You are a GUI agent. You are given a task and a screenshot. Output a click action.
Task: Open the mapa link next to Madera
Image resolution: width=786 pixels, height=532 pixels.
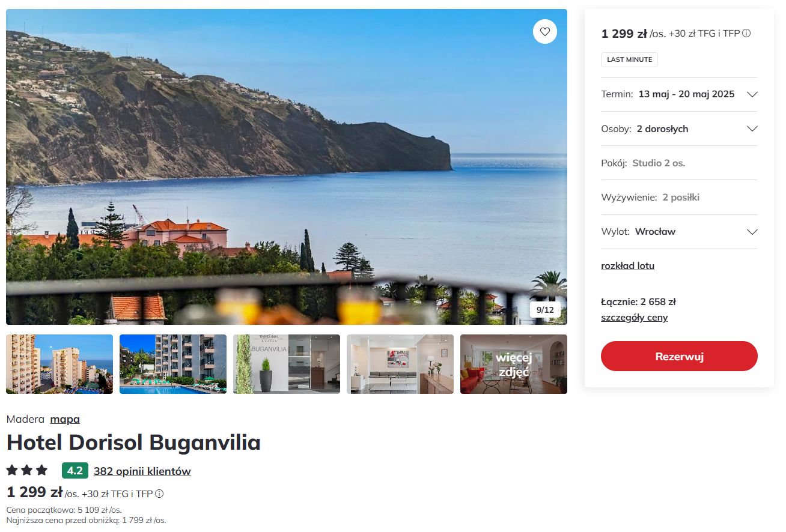65,419
